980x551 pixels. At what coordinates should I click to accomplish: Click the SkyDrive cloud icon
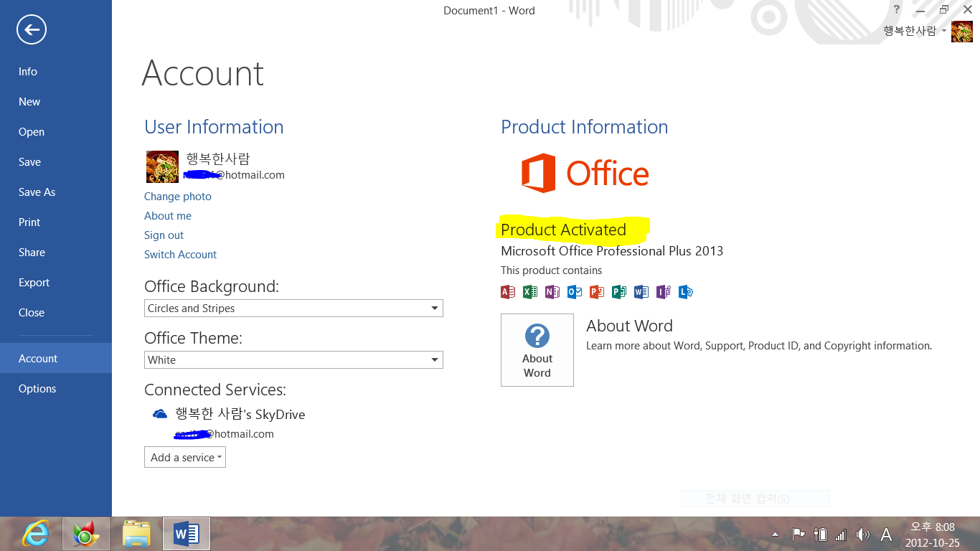point(160,414)
